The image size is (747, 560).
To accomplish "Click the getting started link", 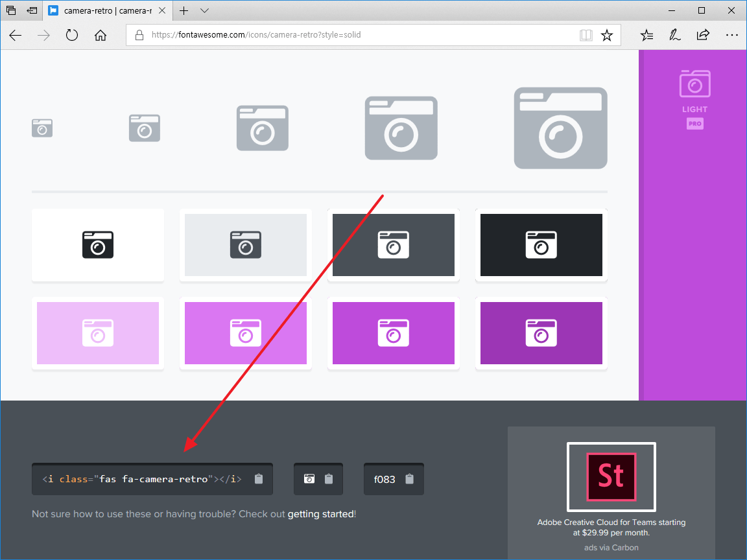I will click(320, 514).
